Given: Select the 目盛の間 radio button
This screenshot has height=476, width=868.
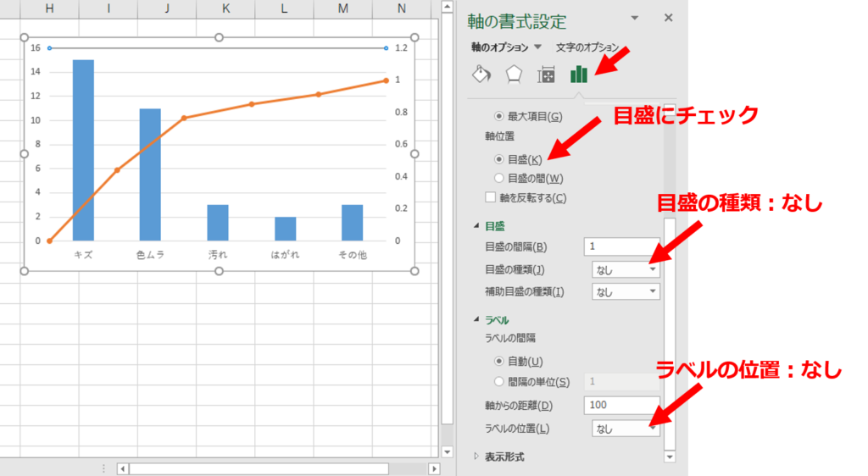Looking at the screenshot, I should tap(499, 178).
